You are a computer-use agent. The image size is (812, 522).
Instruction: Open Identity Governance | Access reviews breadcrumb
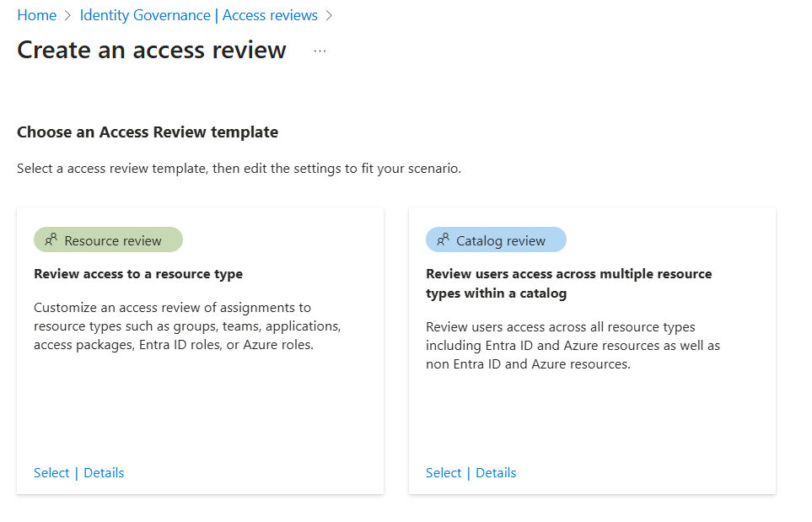(x=198, y=15)
